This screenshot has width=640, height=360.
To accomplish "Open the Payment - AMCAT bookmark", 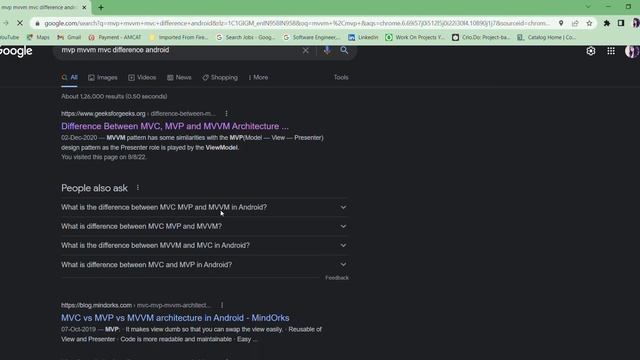I will (115, 37).
